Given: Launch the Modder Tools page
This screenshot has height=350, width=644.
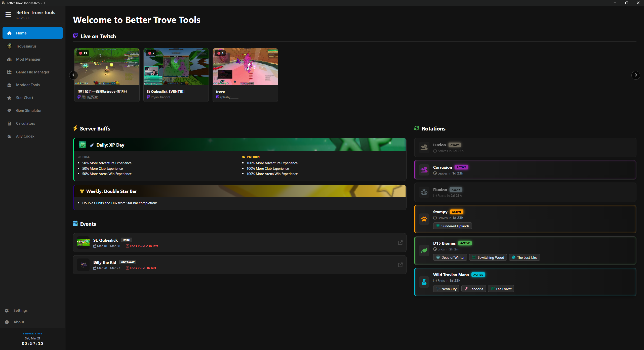Looking at the screenshot, I should [28, 85].
